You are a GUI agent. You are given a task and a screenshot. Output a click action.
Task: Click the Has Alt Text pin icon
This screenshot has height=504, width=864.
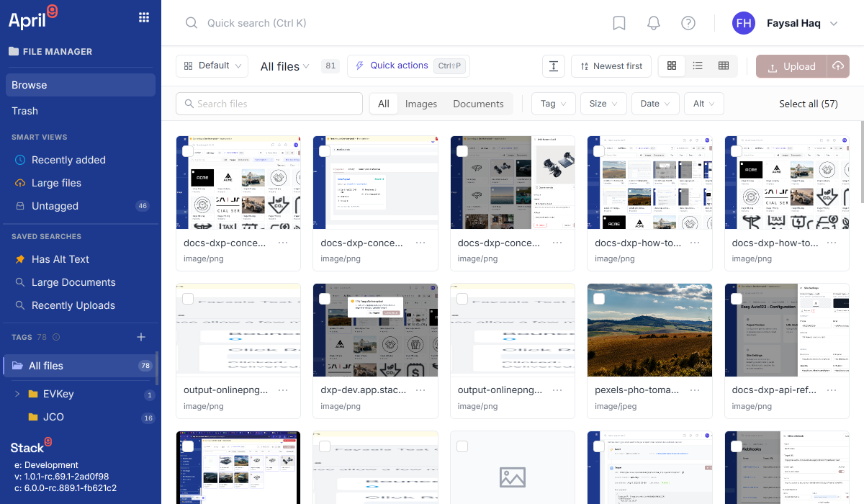pyautogui.click(x=20, y=259)
